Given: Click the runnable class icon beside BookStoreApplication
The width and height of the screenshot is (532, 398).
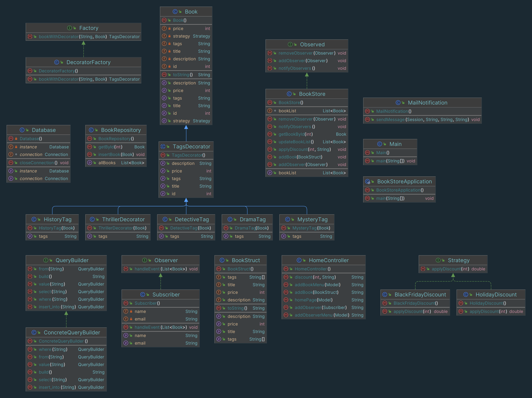Looking at the screenshot, I should tap(367, 182).
